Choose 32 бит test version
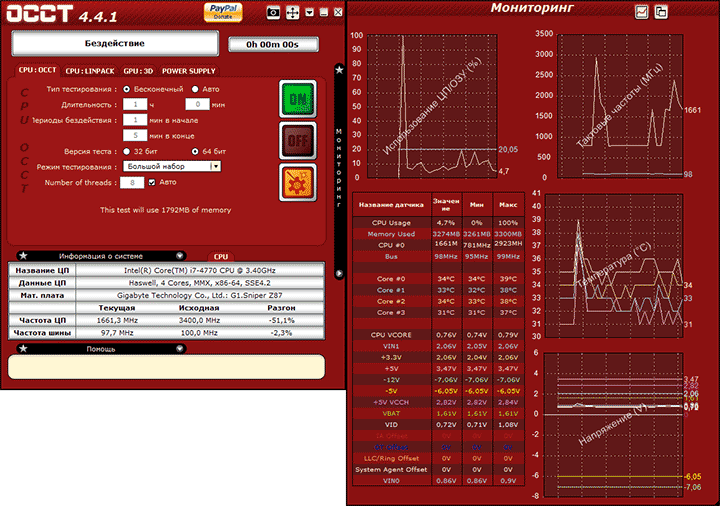Viewport: 720px width, 506px height. [126, 151]
